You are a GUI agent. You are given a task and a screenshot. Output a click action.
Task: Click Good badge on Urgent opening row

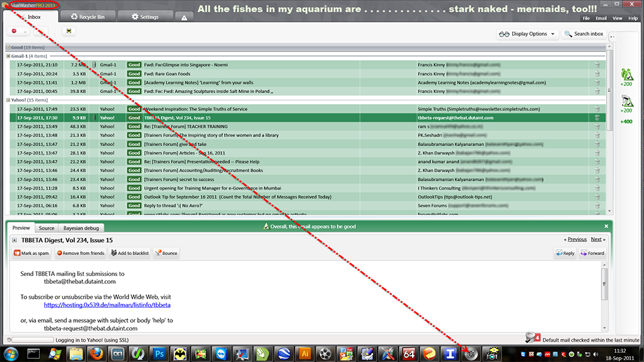pyautogui.click(x=134, y=188)
